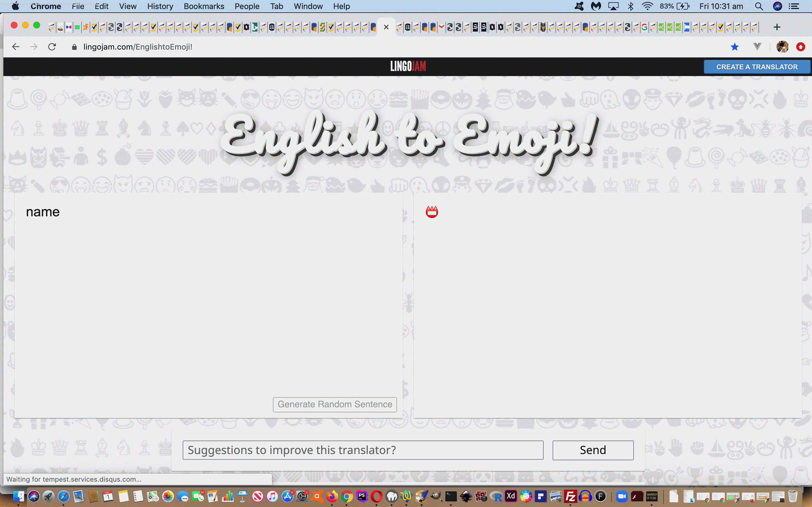Open the History menu in menu bar
This screenshot has height=507, width=812.
[160, 6]
